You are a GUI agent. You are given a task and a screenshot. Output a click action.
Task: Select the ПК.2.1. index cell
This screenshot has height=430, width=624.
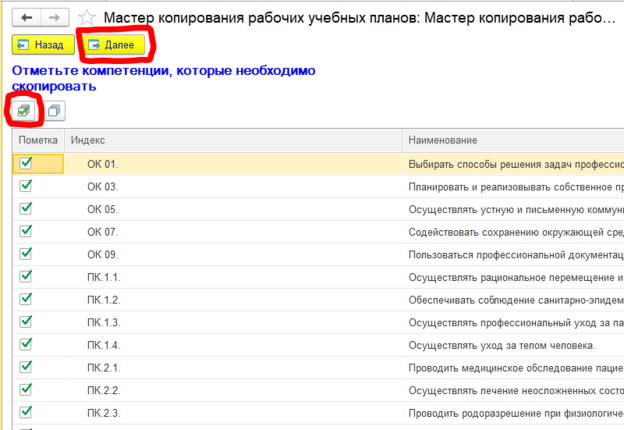tap(103, 368)
